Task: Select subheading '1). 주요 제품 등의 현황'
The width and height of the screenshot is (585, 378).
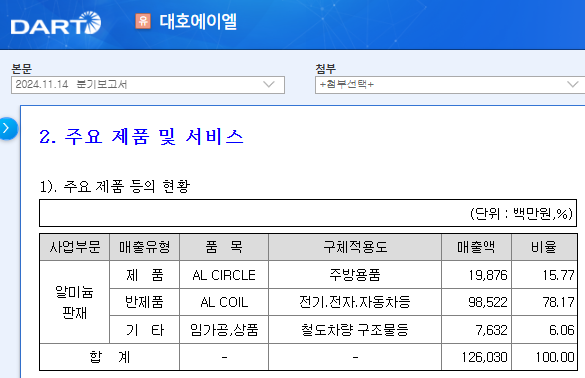Action: tap(115, 186)
